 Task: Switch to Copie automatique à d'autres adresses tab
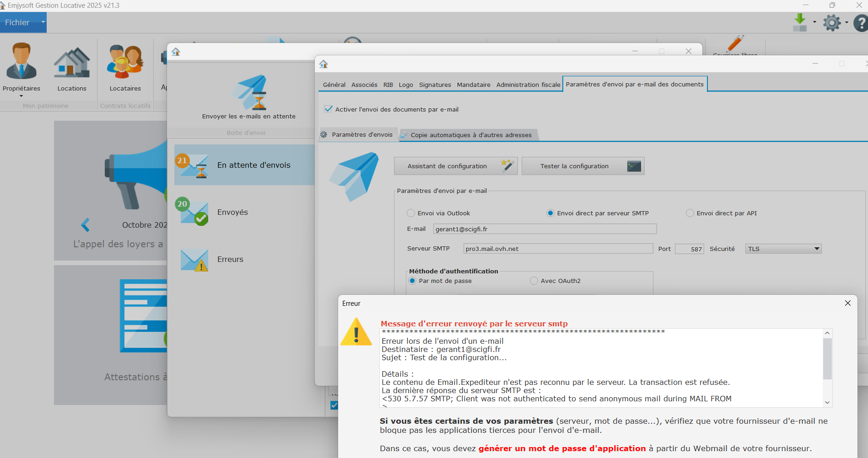470,135
